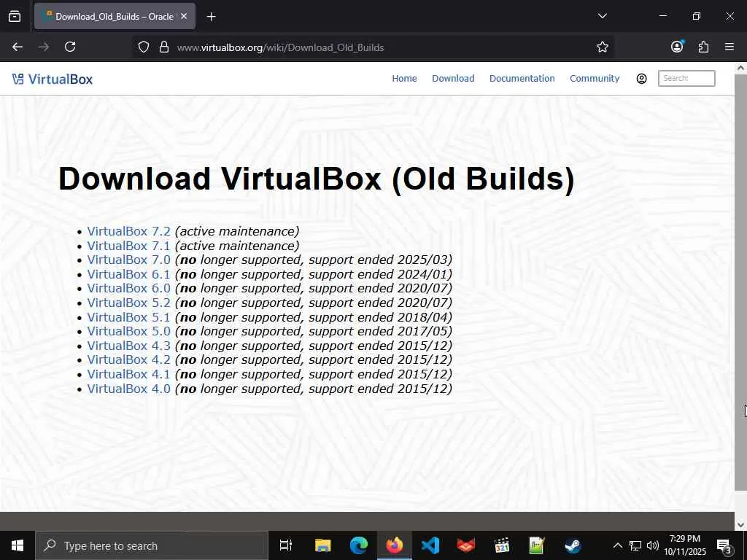Expand the list all tabs chevron
Image resolution: width=747 pixels, height=560 pixels.
coord(602,16)
